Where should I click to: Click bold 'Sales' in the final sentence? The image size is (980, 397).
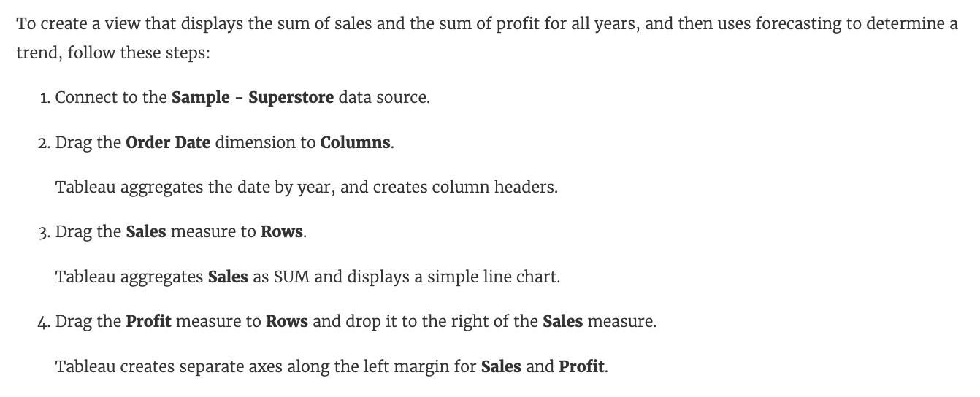pos(501,366)
